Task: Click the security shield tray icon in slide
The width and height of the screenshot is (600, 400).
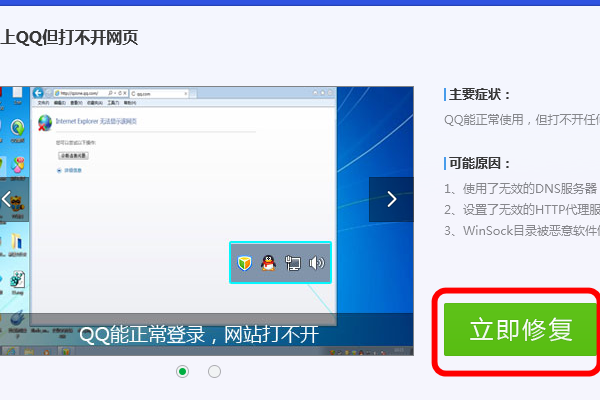Action: point(244,263)
